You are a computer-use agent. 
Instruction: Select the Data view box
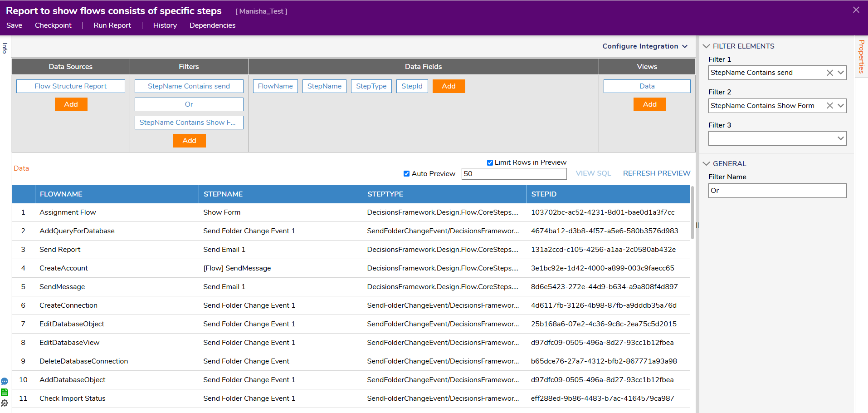tap(647, 86)
